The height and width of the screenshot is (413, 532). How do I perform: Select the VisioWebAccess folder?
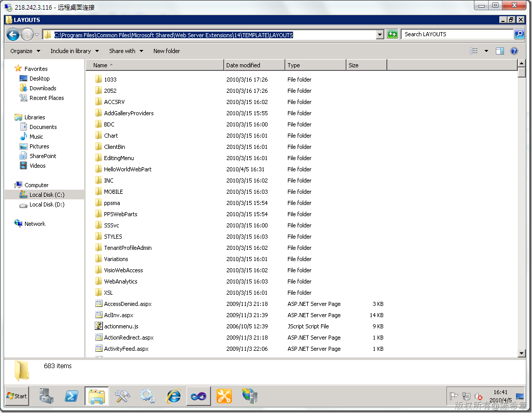point(123,270)
